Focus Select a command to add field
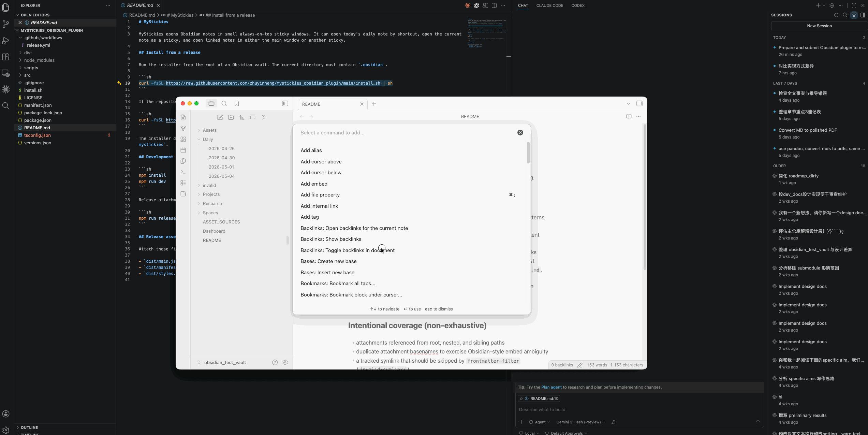 click(x=406, y=133)
